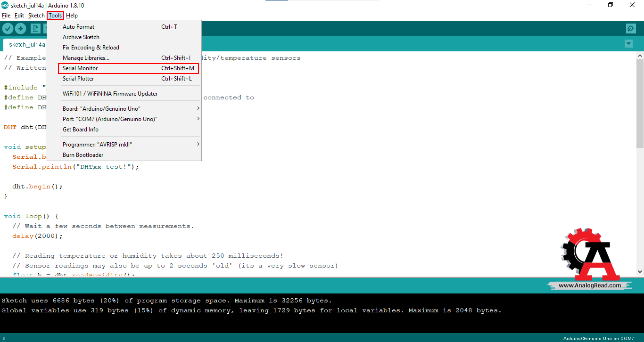
Task: Open the Edit menu
Action: pos(19,16)
